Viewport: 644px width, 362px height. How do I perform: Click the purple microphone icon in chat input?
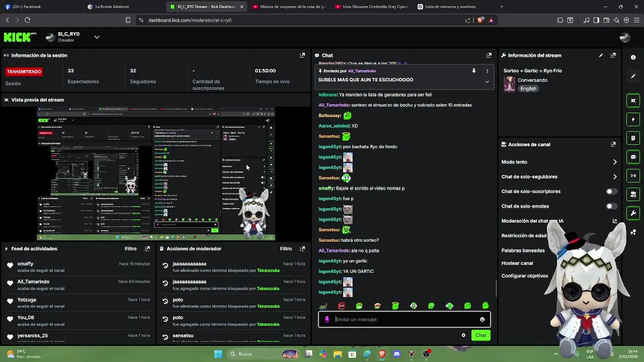click(327, 319)
